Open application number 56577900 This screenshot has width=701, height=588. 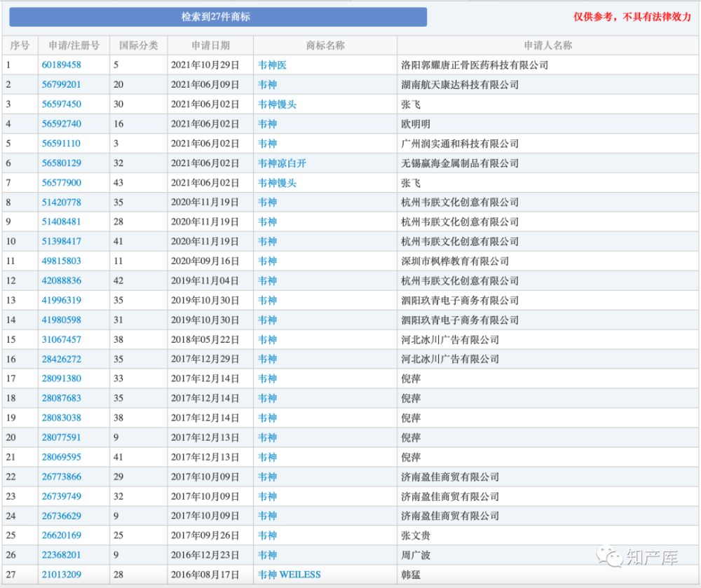61,183
